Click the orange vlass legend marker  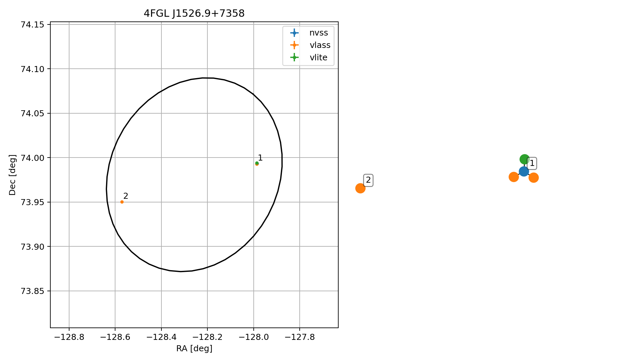coord(294,45)
